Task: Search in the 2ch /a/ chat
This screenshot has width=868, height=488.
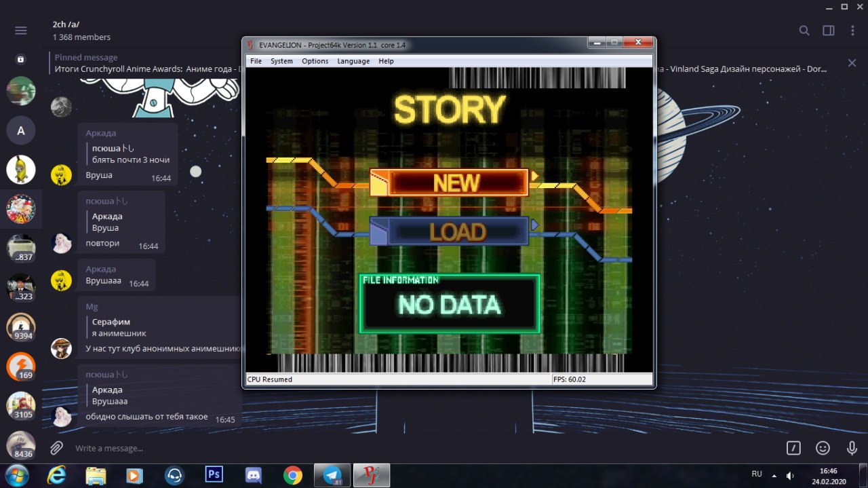Action: coord(804,31)
